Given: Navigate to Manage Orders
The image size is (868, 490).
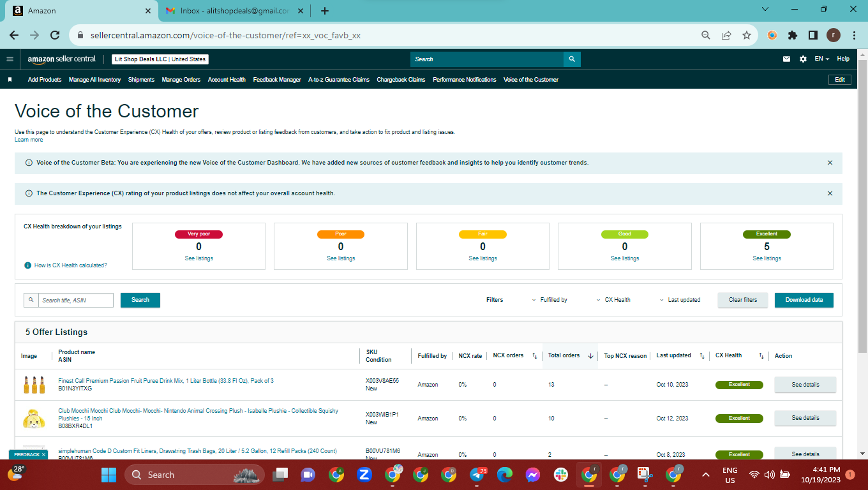Looking at the screenshot, I should tap(181, 80).
